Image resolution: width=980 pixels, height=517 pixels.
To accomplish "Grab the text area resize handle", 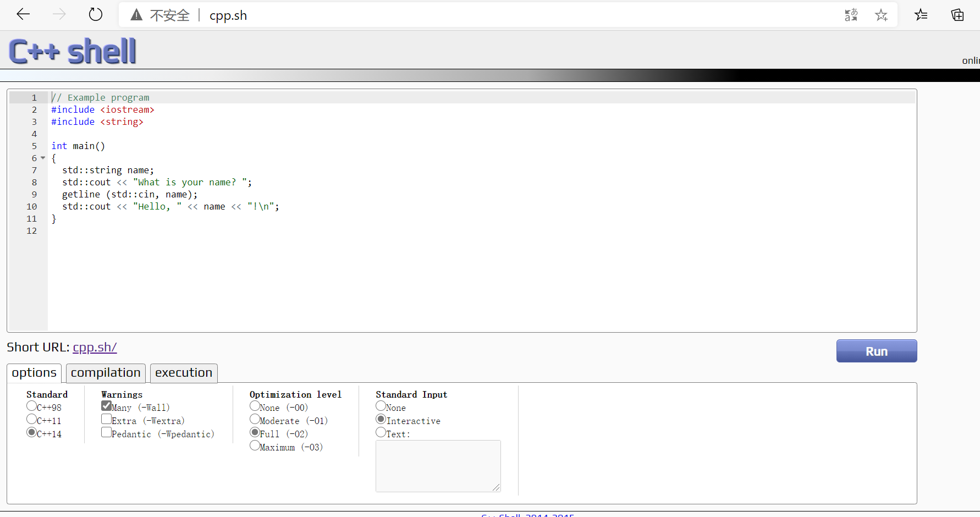I will click(x=496, y=487).
